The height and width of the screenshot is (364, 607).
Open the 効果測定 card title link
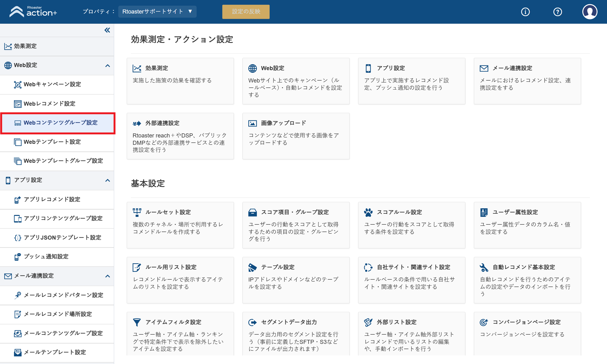[156, 68]
